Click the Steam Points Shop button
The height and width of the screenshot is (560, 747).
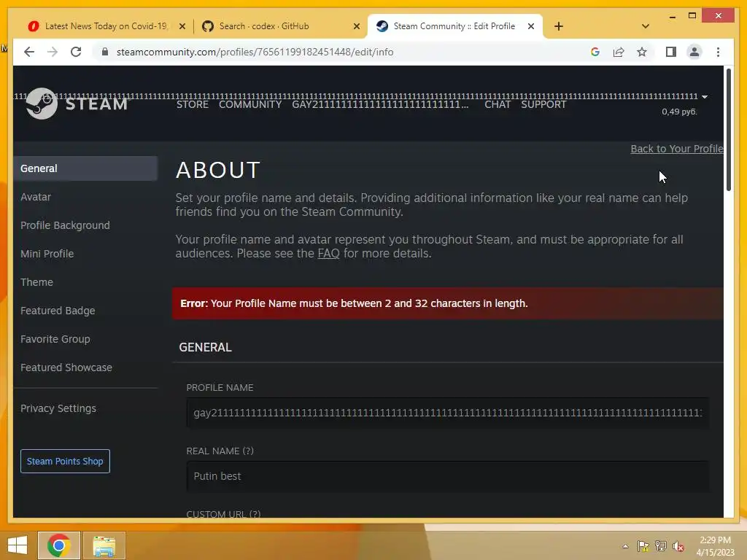(65, 461)
